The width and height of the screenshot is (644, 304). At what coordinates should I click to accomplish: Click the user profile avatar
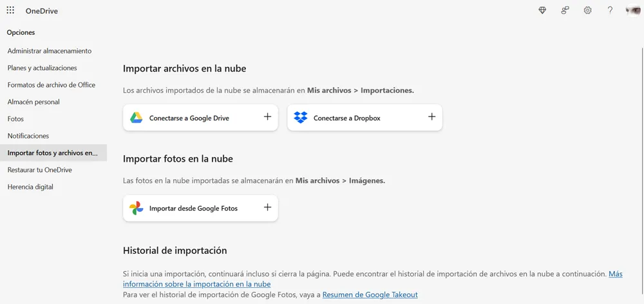(632, 10)
